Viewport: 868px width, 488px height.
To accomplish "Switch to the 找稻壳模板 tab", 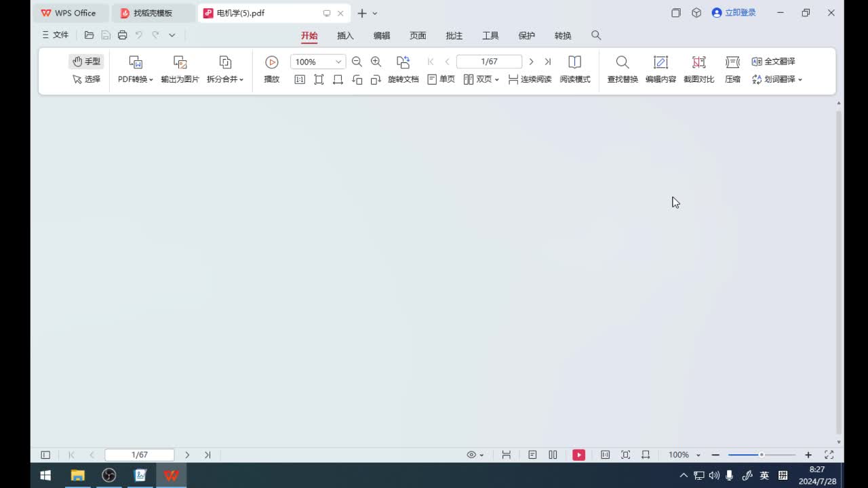I will pos(153,13).
